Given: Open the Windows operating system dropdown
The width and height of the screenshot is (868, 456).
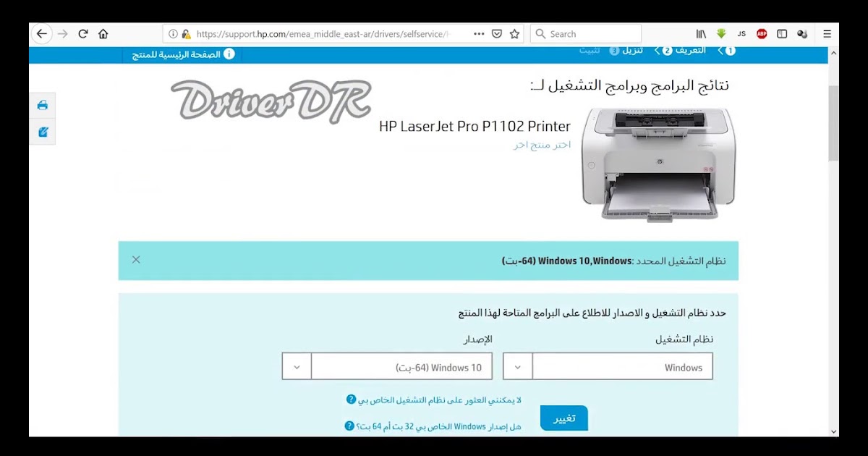Looking at the screenshot, I should (x=608, y=366).
